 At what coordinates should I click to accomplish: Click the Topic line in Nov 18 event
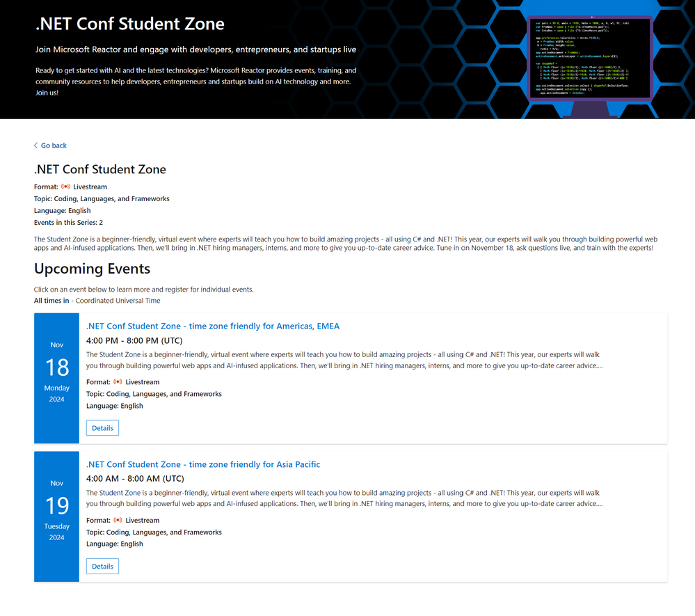154,394
